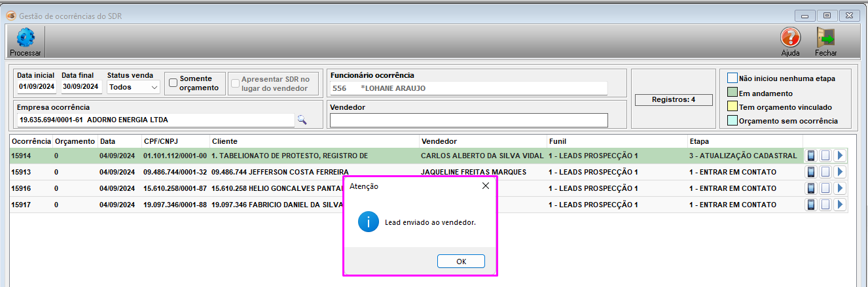
Task: Open Ajuda help icon
Action: click(x=790, y=38)
